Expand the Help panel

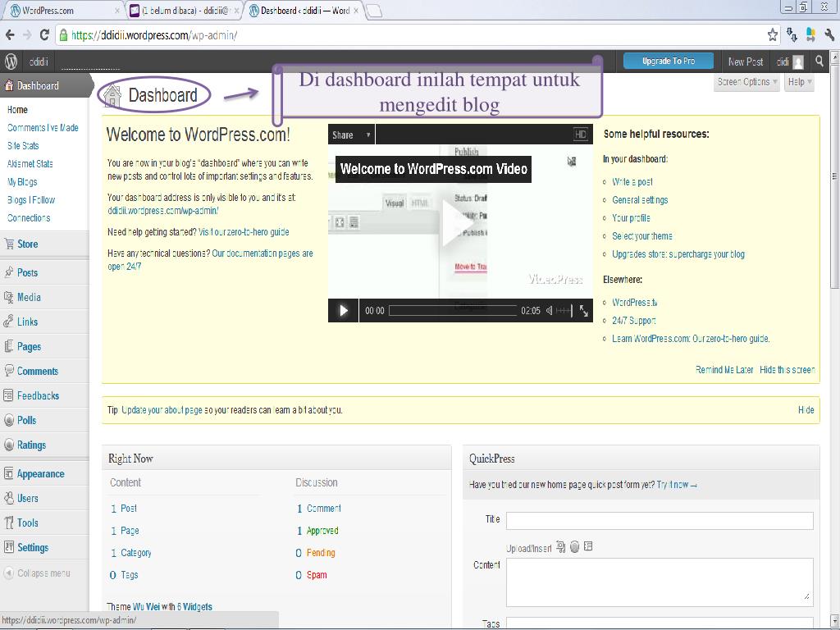click(x=800, y=82)
